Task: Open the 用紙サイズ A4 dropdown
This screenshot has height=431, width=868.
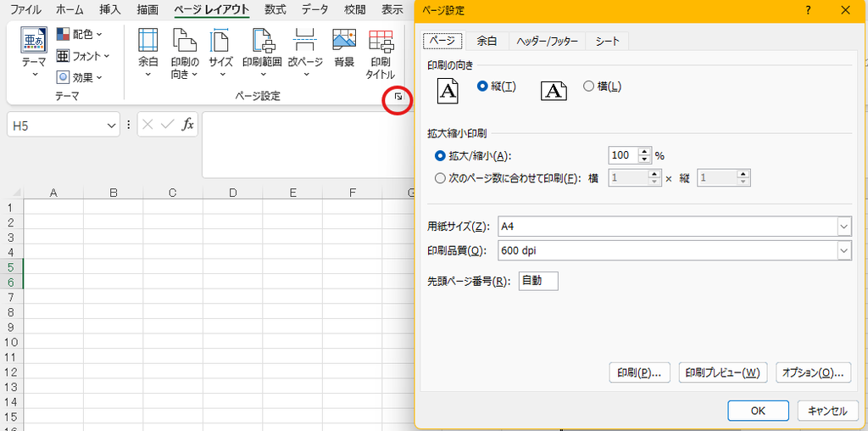Action: [x=844, y=226]
